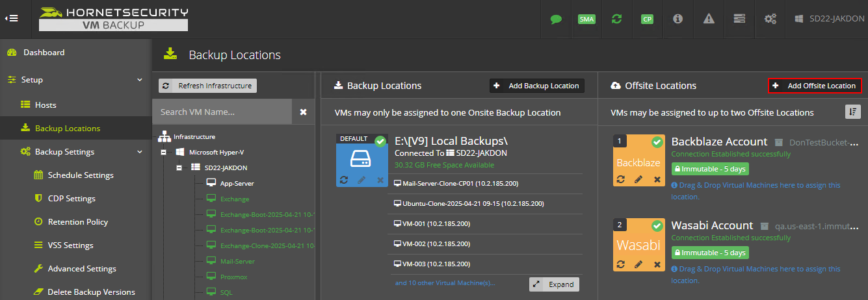Select App-Server VM in tree

click(x=237, y=184)
